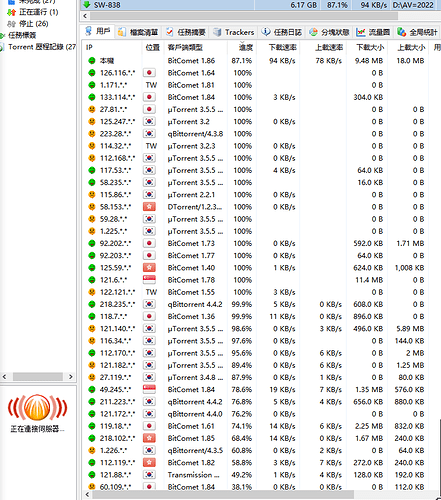Select the µTorrent 2.2.1 client entry
Screen dimensions: 441x500
pos(191,195)
